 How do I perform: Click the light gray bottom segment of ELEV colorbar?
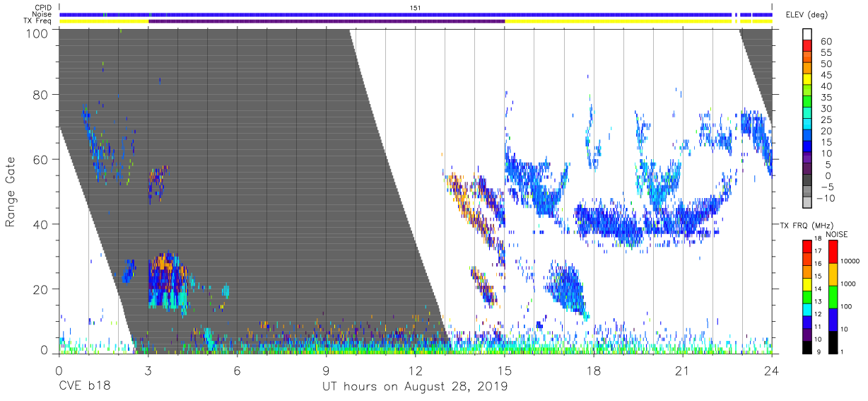tap(809, 203)
